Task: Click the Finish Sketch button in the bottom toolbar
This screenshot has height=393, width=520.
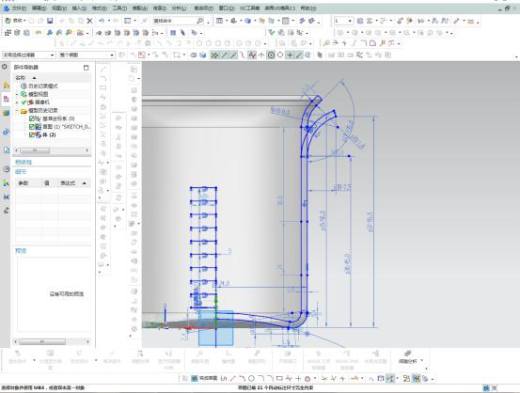Action: (x=204, y=378)
